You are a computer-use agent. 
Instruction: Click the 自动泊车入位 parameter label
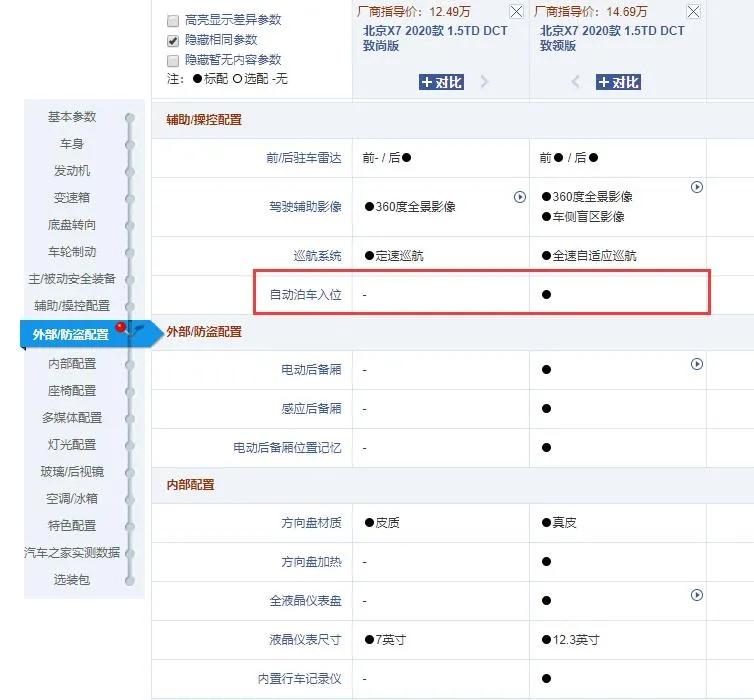[x=305, y=294]
